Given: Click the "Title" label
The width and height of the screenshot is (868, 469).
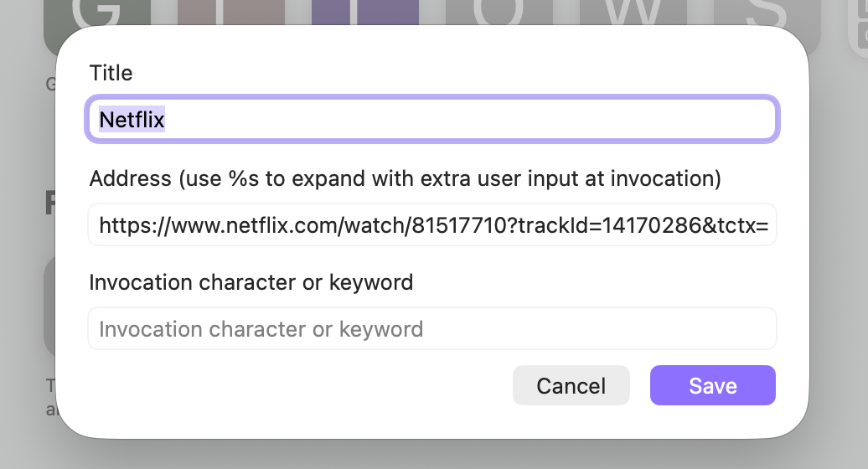Looking at the screenshot, I should pos(111,73).
